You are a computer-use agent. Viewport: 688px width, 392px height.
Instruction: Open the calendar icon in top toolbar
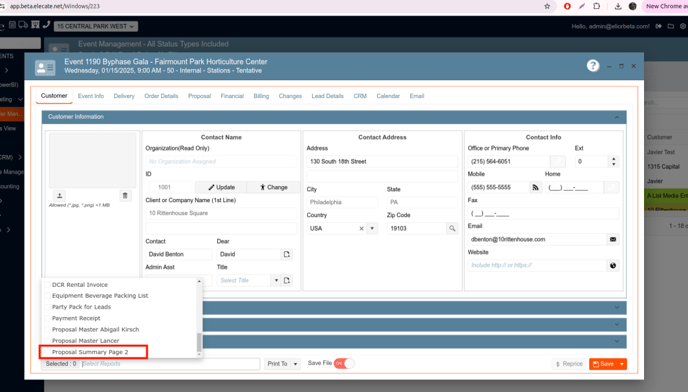click(x=12, y=25)
